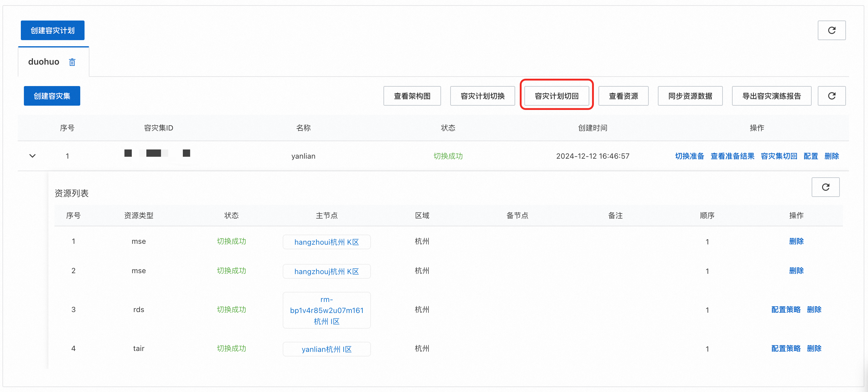The width and height of the screenshot is (868, 392).
Task: Click 配置策略 for the tair resource
Action: pos(785,349)
